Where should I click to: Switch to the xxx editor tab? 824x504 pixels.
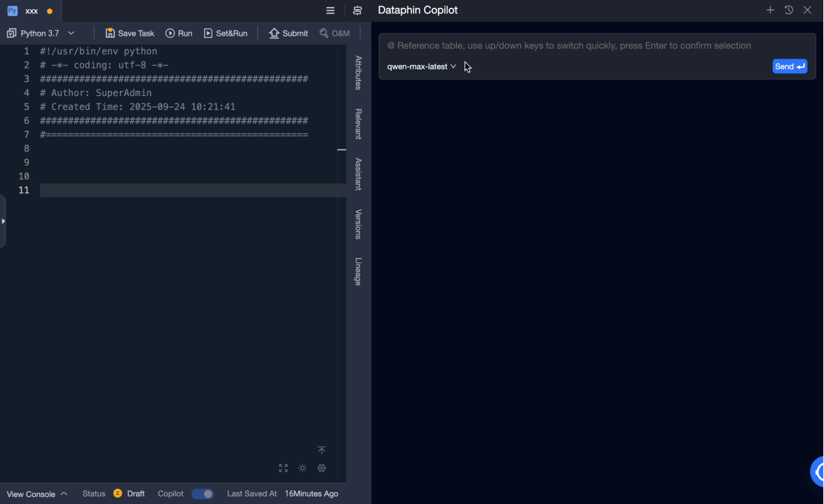[31, 10]
